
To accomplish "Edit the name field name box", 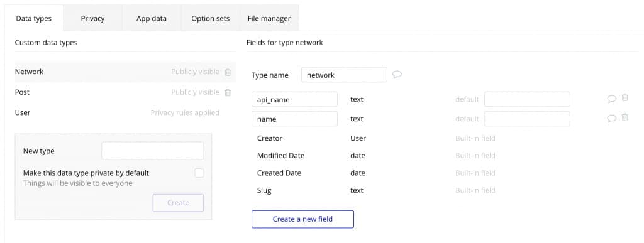I will point(294,119).
